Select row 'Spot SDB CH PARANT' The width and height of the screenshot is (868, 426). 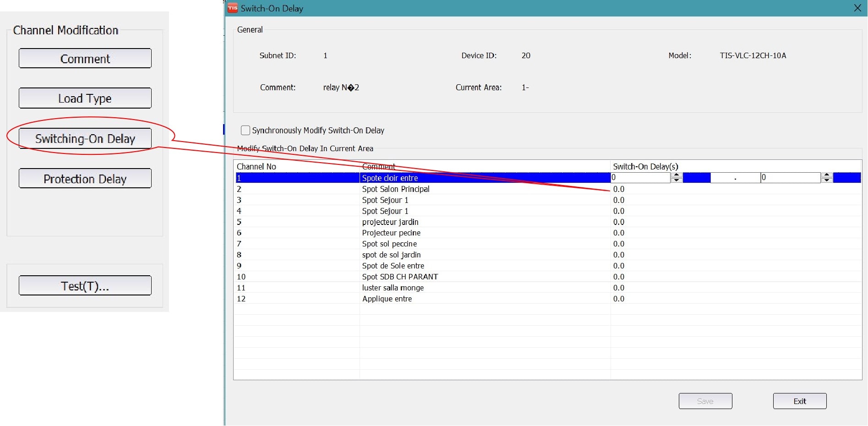(x=548, y=277)
